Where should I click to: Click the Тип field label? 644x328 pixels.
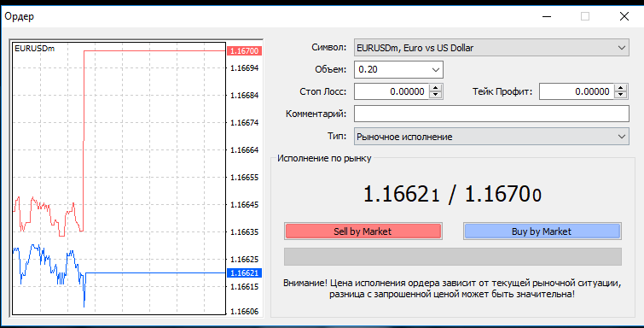pos(337,136)
